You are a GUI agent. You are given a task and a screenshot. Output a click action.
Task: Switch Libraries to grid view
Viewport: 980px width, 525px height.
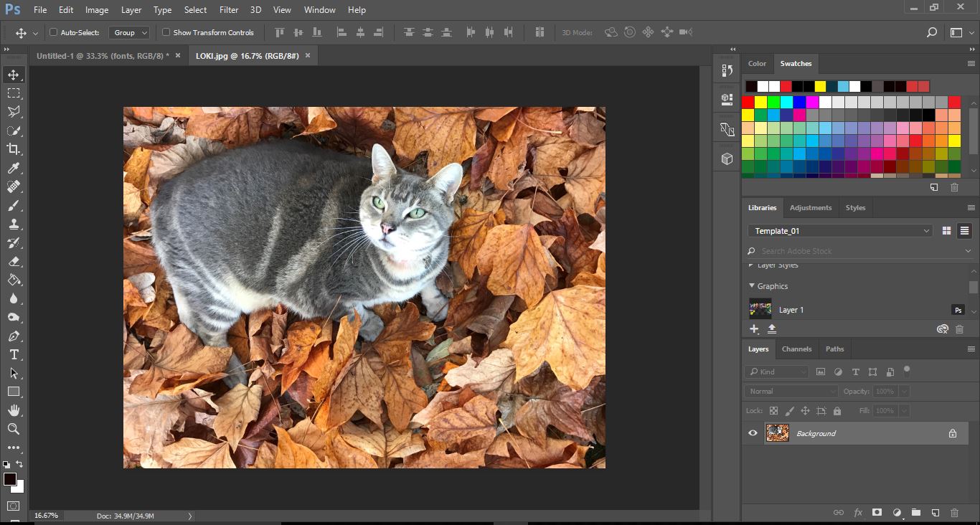[946, 231]
